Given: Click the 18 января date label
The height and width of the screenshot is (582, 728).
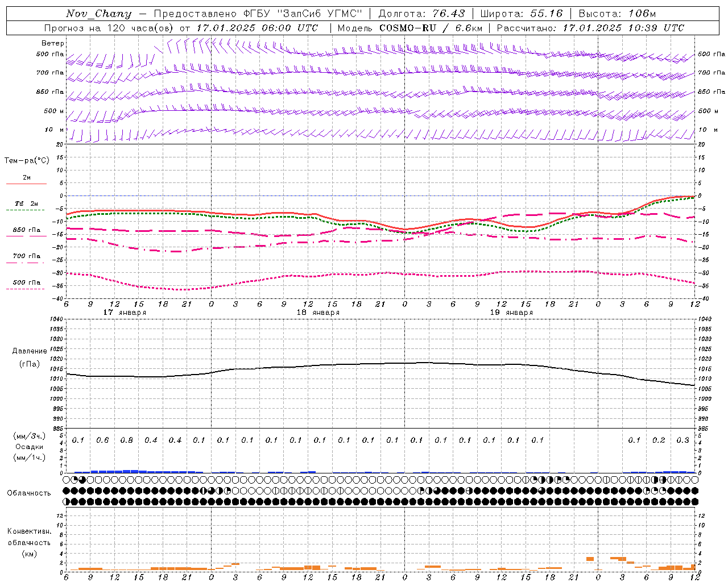Looking at the screenshot, I should [x=318, y=313].
